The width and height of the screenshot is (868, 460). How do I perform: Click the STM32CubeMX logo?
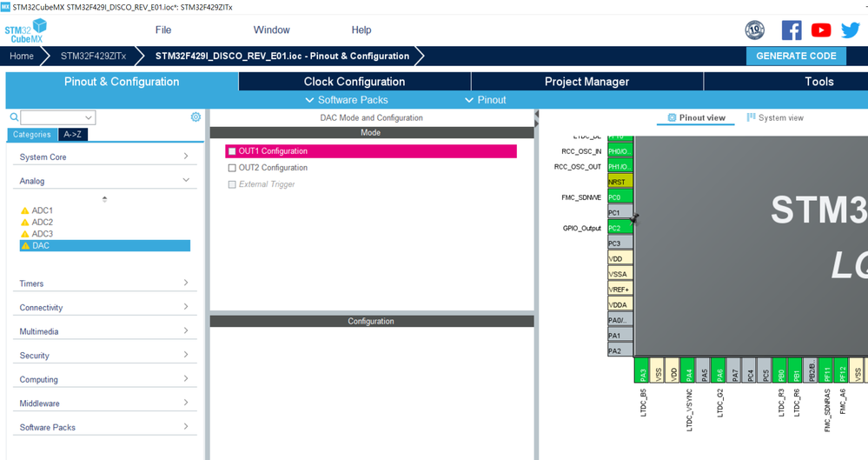(x=25, y=31)
